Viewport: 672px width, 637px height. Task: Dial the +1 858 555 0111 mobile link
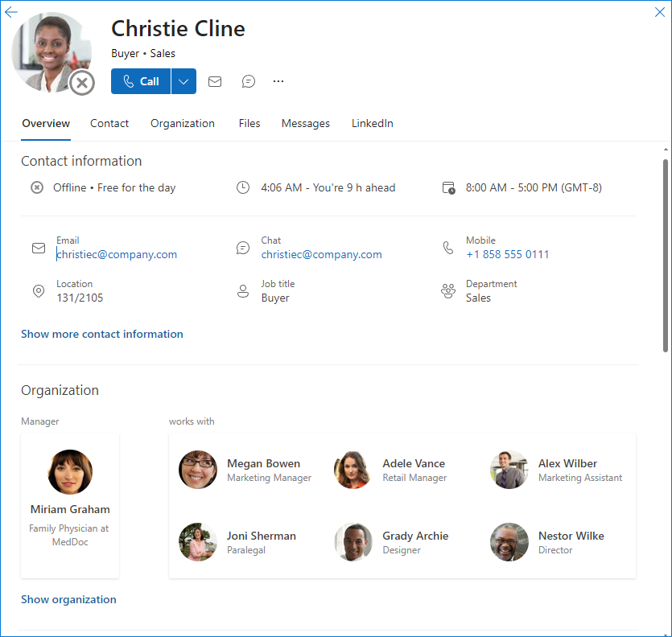point(508,254)
